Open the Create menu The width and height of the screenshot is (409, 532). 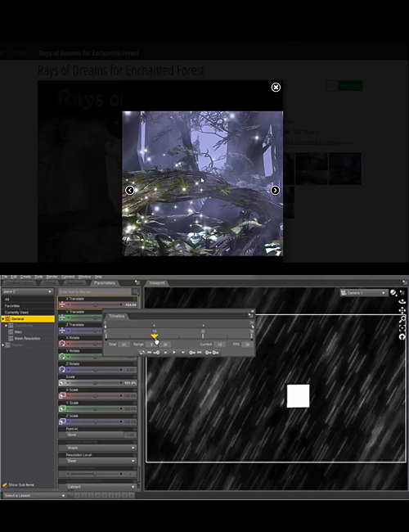[x=25, y=277]
